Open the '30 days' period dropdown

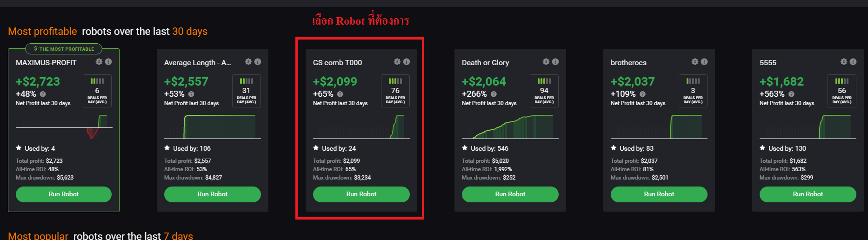190,32
